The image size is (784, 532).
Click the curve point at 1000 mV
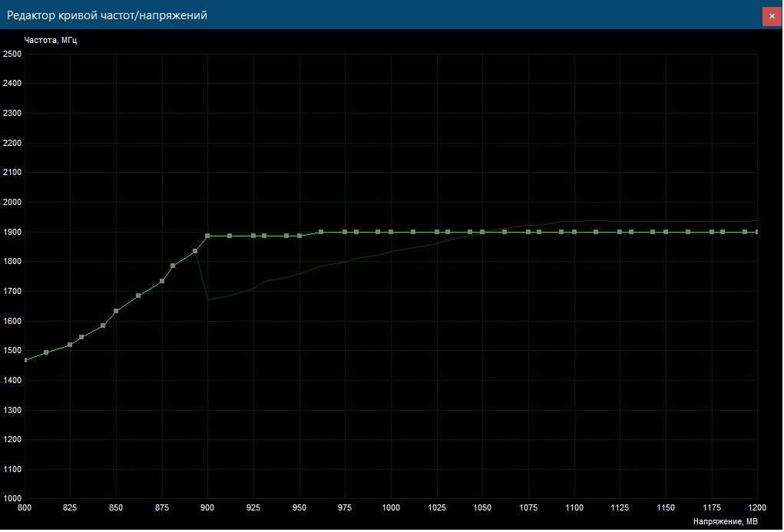pos(391,232)
